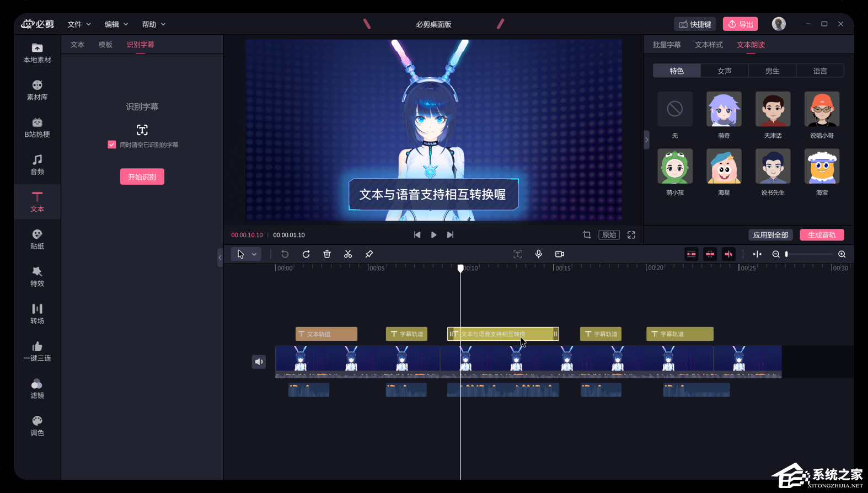This screenshot has height=493, width=868.
Task: Mute the main video track
Action: [259, 362]
